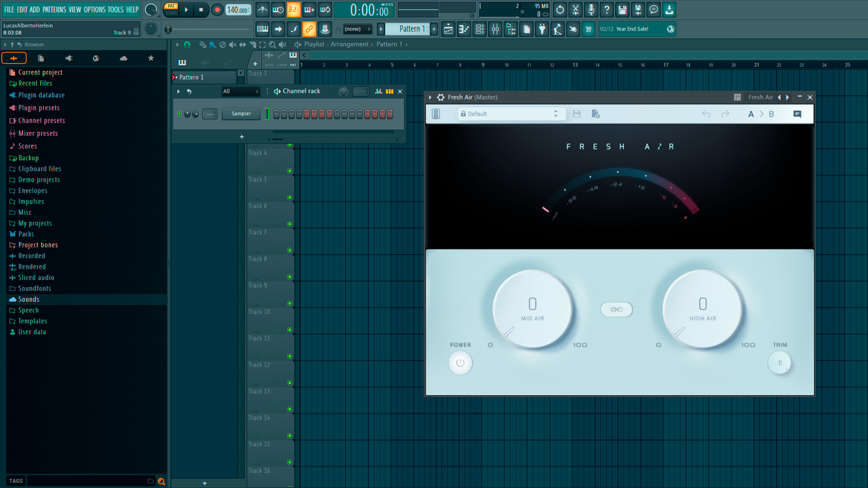This screenshot has width=868, height=488.
Task: Open the (none) snap dropdown
Action: coord(358,29)
